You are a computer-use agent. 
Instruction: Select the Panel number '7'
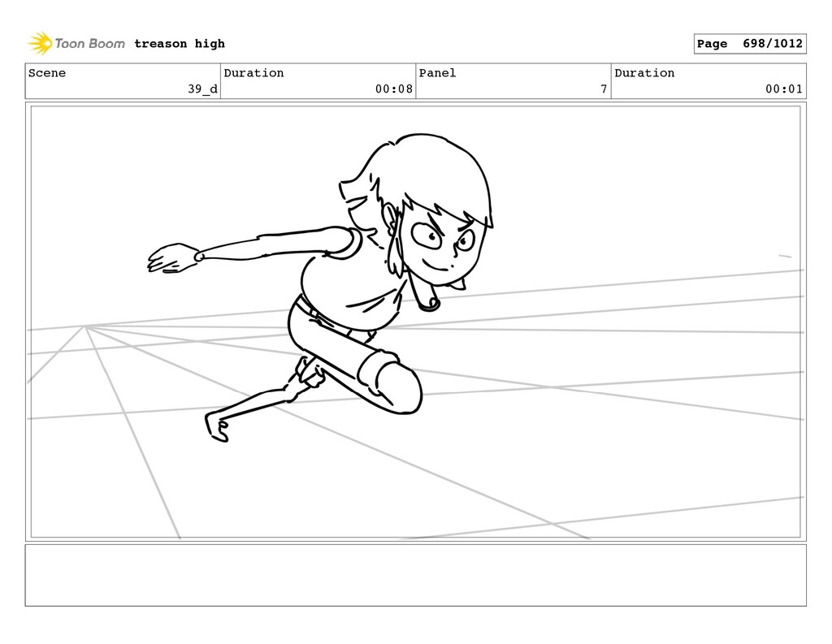604,89
